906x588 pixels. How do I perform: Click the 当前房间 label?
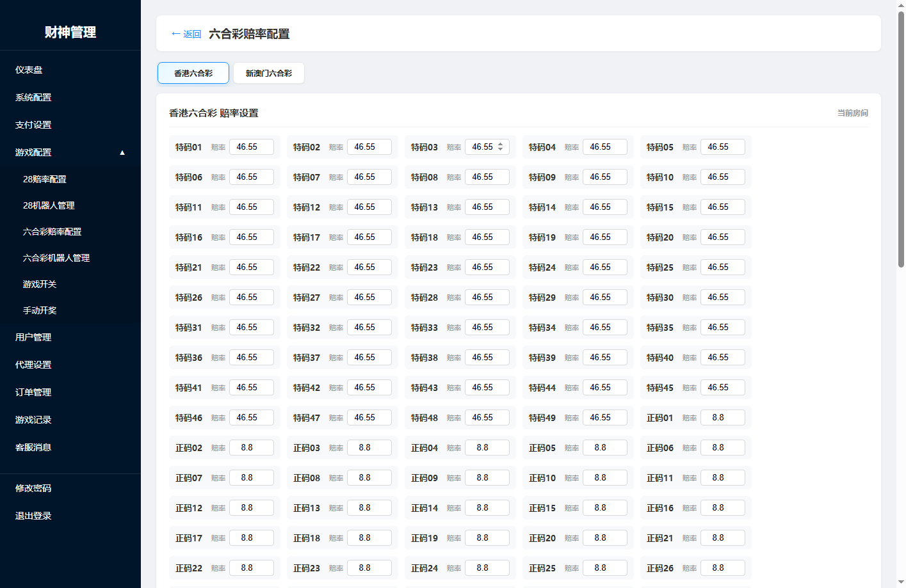853,113
